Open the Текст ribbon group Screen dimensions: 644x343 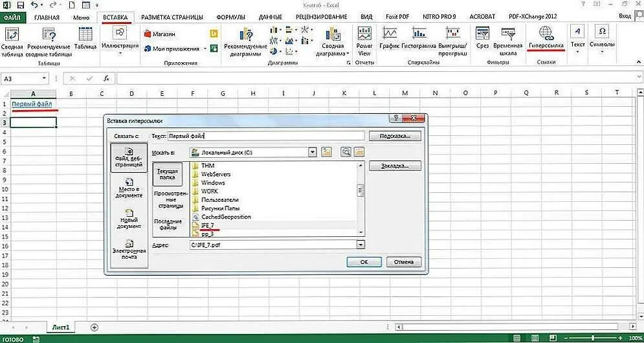pos(578,40)
